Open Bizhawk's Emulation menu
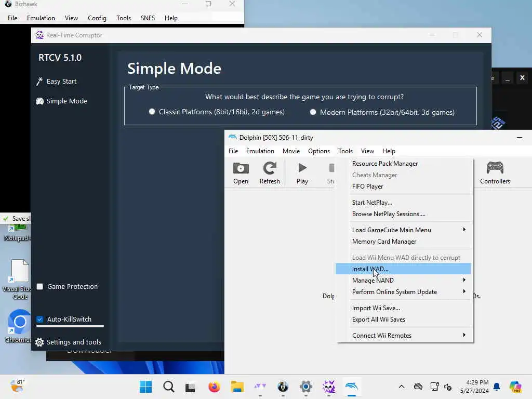Viewport: 532px width, 399px height. (x=41, y=18)
